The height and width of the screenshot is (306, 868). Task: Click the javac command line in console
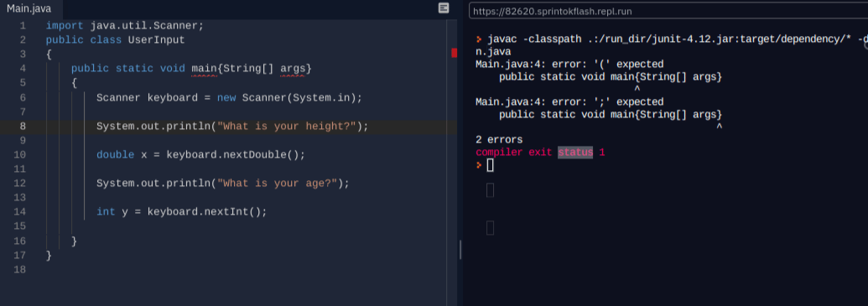(x=672, y=39)
